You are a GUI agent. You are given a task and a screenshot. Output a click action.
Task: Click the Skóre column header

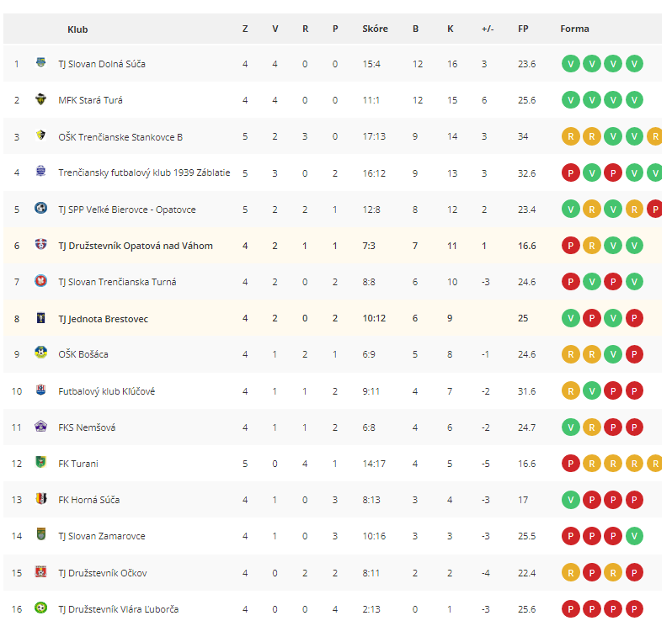375,29
